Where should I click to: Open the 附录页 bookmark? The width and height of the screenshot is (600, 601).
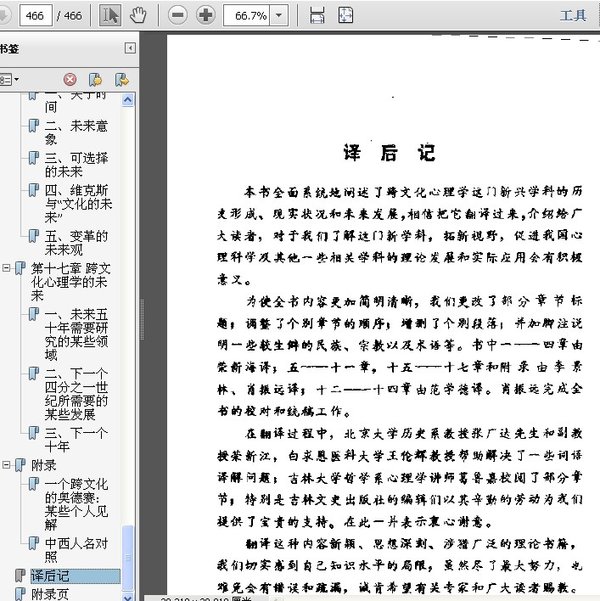point(48,593)
